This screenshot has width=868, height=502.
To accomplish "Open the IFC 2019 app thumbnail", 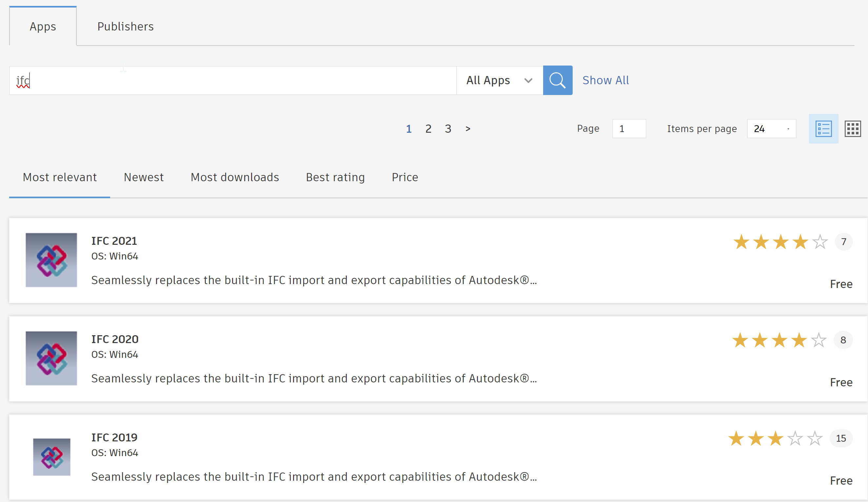I will [x=52, y=457].
